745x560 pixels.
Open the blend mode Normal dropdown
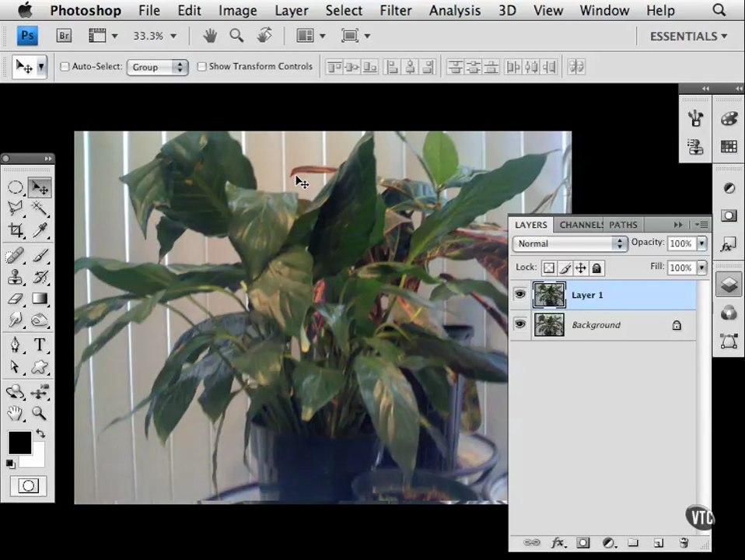click(570, 243)
